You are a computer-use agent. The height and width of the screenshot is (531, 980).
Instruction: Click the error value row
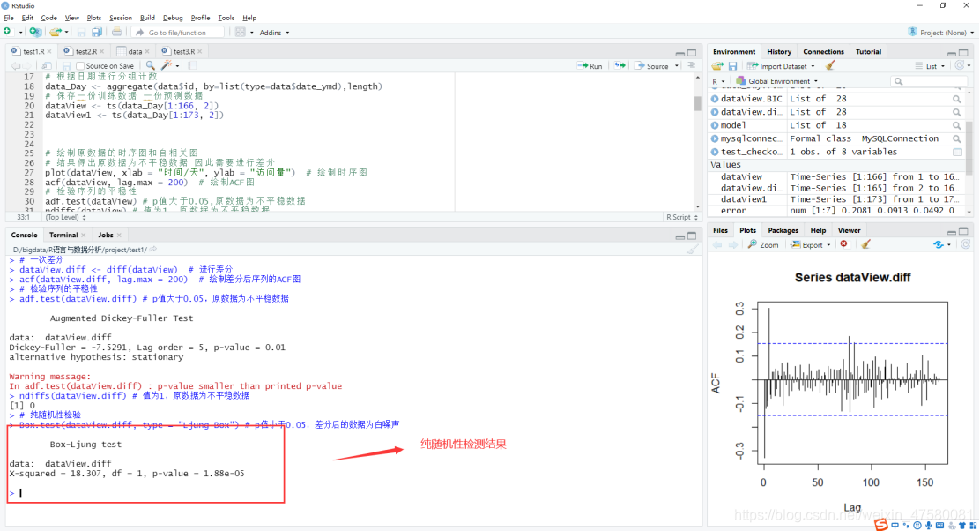[837, 210]
